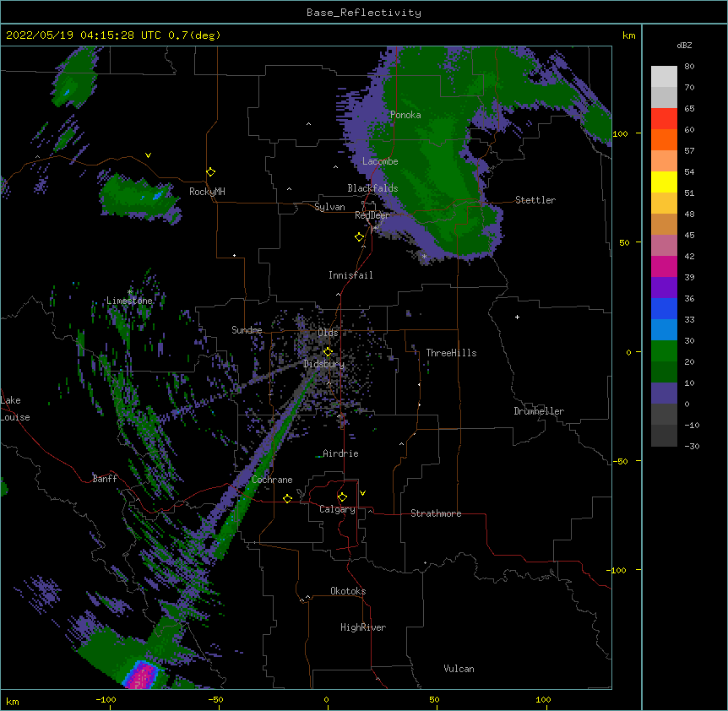The width and height of the screenshot is (728, 711).
Task: Click the red 65 dBZ color swatch
Action: click(664, 118)
